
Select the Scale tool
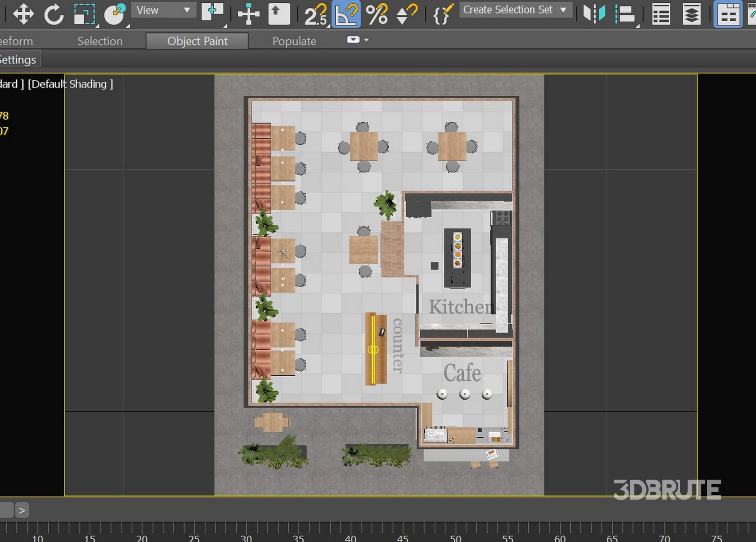[85, 14]
